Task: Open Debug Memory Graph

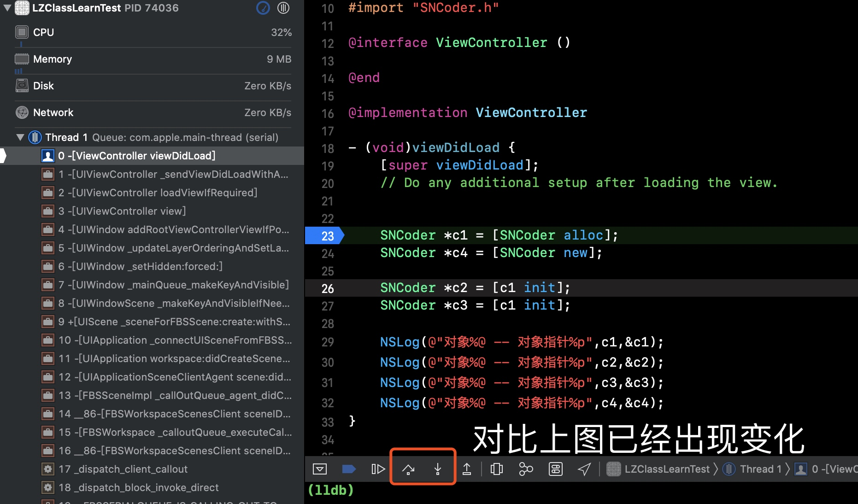Action: (526, 469)
